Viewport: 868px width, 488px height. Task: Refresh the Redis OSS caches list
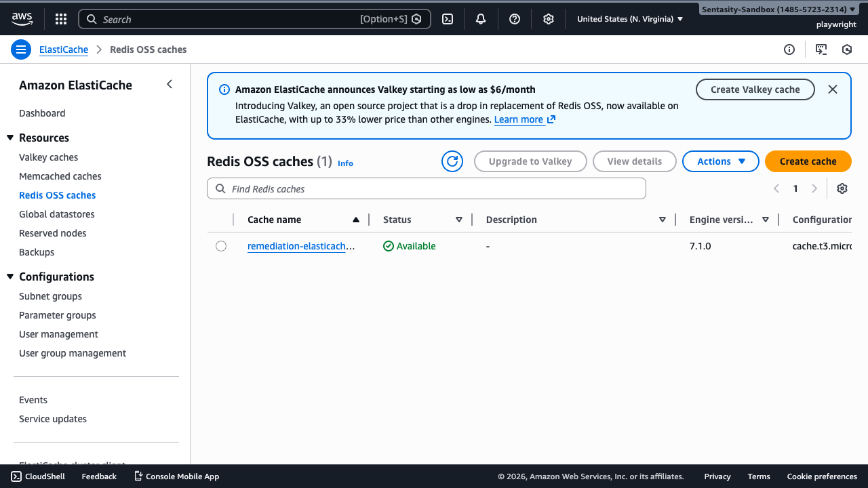452,161
